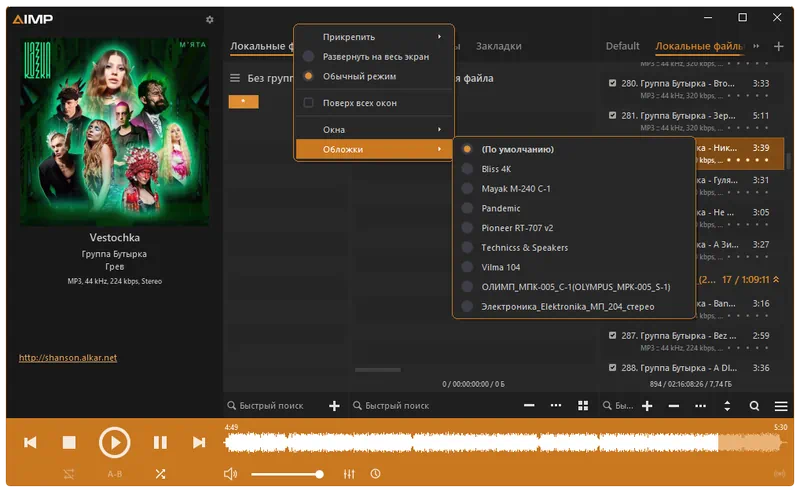This screenshot has width=800, height=492.
Task: Select Развернуть на весь экран mode
Action: pyautogui.click(x=374, y=57)
